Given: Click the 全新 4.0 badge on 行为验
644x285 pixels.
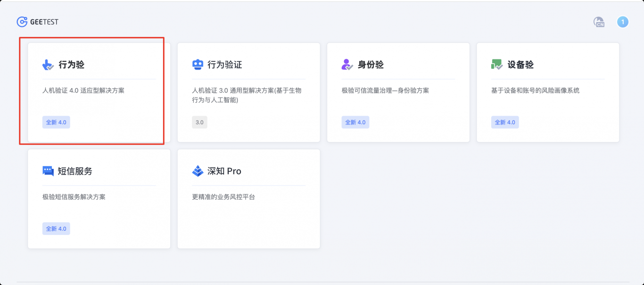Looking at the screenshot, I should [x=56, y=122].
